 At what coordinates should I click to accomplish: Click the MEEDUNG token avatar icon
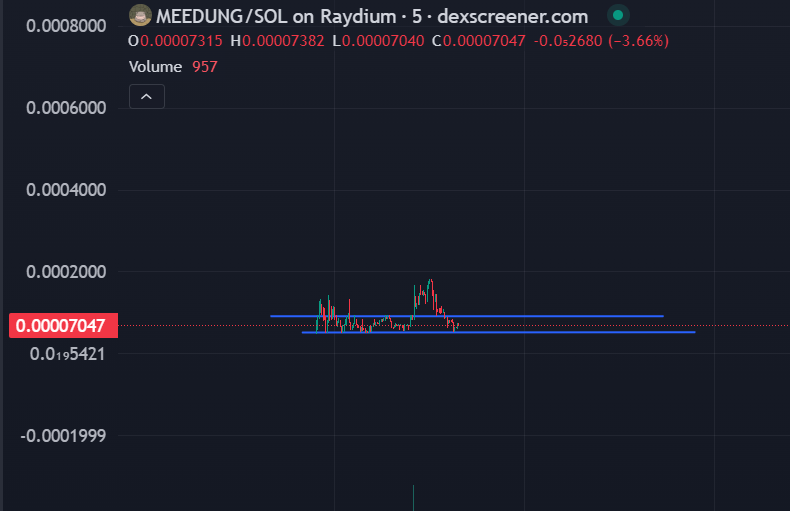point(140,16)
